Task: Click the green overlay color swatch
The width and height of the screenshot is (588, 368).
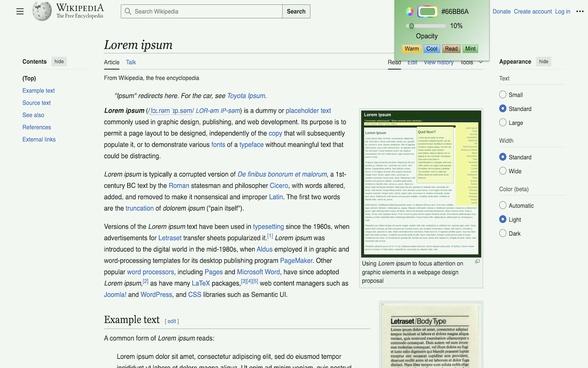Action: point(428,11)
